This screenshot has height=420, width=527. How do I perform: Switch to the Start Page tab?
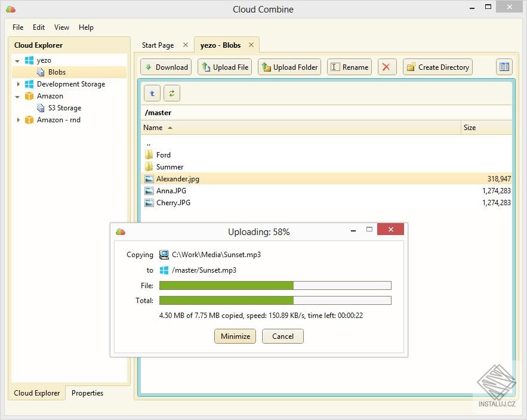[158, 45]
